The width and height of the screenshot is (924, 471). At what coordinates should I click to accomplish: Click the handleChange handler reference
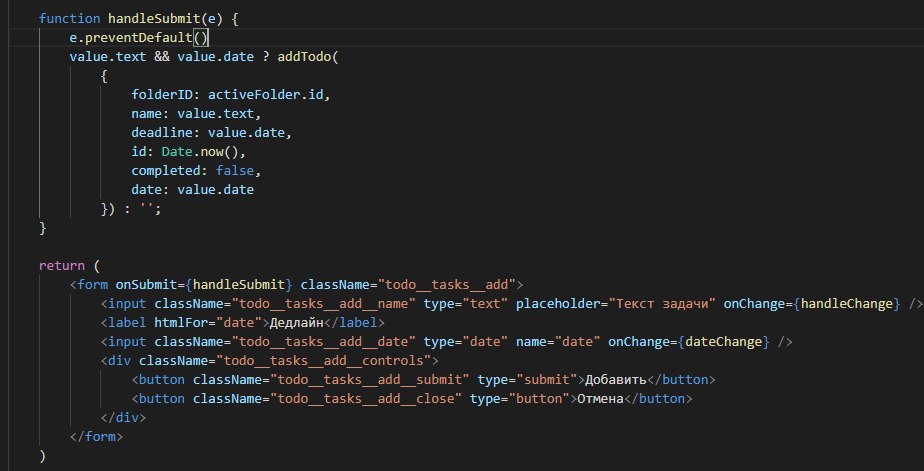(x=847, y=304)
